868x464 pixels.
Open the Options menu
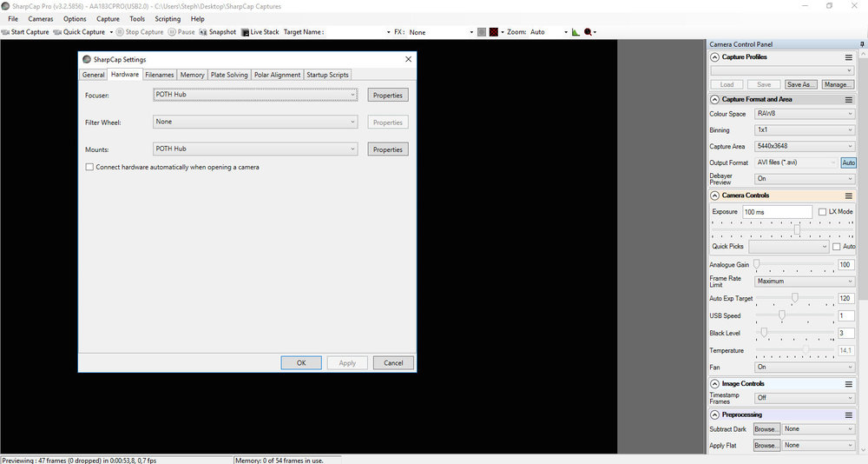(x=75, y=19)
